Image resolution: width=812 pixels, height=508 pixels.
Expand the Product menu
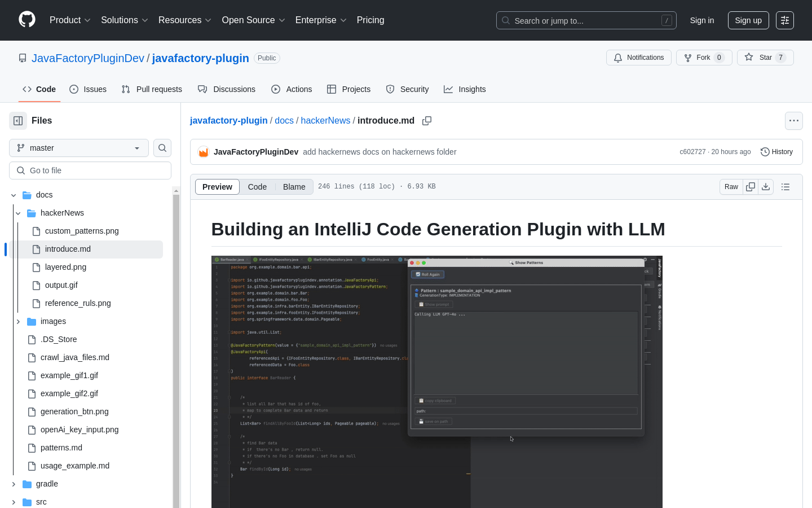pos(70,20)
